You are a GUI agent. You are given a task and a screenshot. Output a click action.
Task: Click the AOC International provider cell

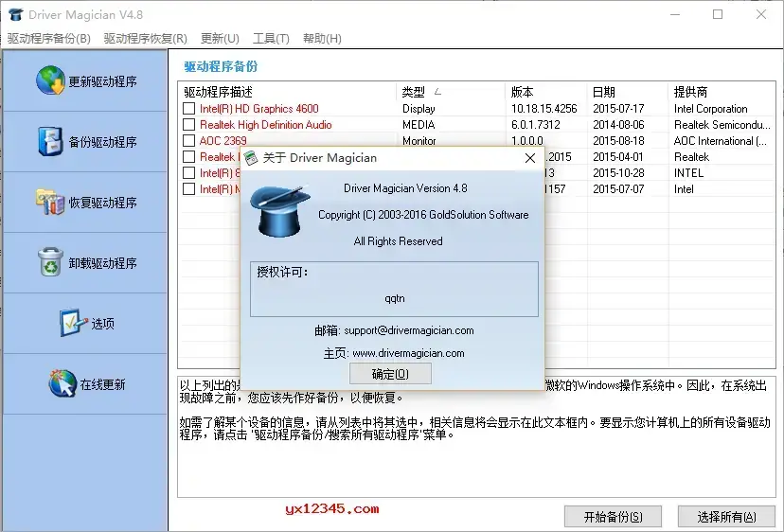[720, 140]
